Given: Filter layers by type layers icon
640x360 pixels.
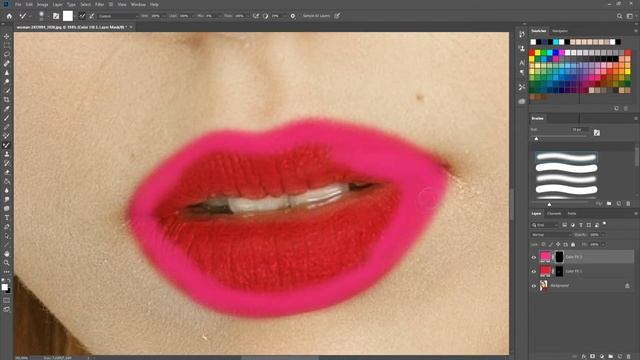Looking at the screenshot, I should 581,225.
